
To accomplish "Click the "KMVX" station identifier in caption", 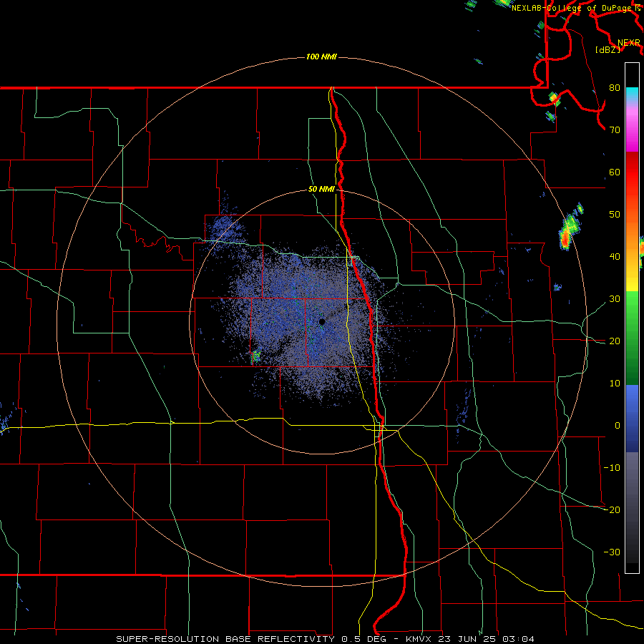I will pyautogui.click(x=420, y=639).
